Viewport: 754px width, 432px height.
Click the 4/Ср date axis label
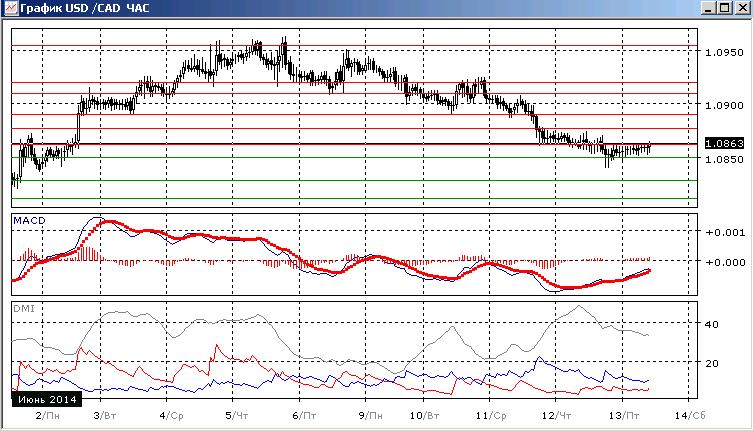coord(172,416)
